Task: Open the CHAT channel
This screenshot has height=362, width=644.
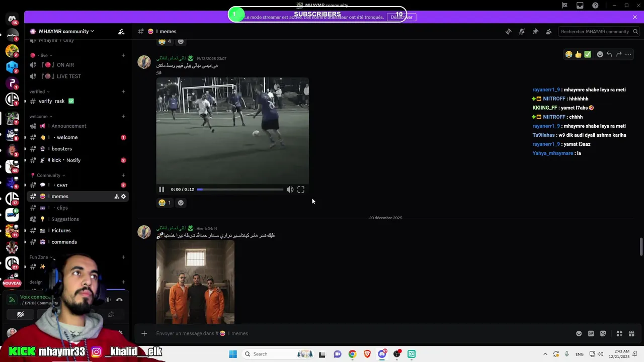Action: tap(77, 185)
